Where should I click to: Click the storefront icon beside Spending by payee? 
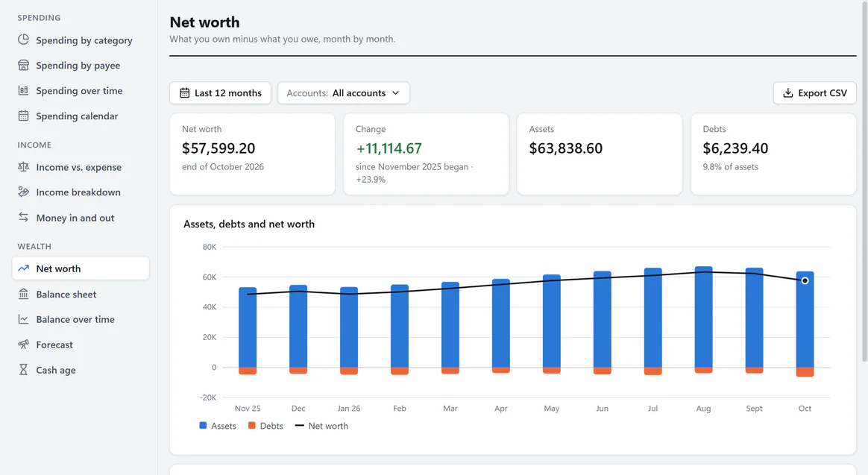[x=23, y=66]
